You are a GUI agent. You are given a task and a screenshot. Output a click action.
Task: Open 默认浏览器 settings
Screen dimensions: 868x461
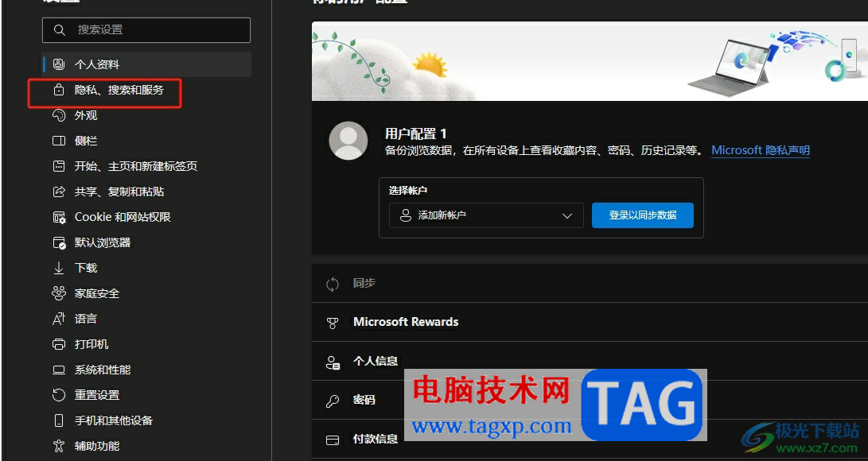tap(146, 242)
